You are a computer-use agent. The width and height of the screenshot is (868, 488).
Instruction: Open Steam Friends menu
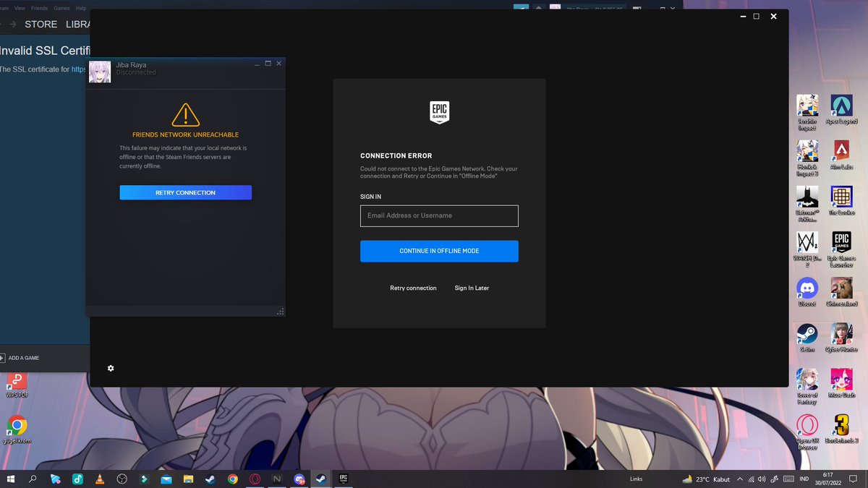pyautogui.click(x=39, y=8)
